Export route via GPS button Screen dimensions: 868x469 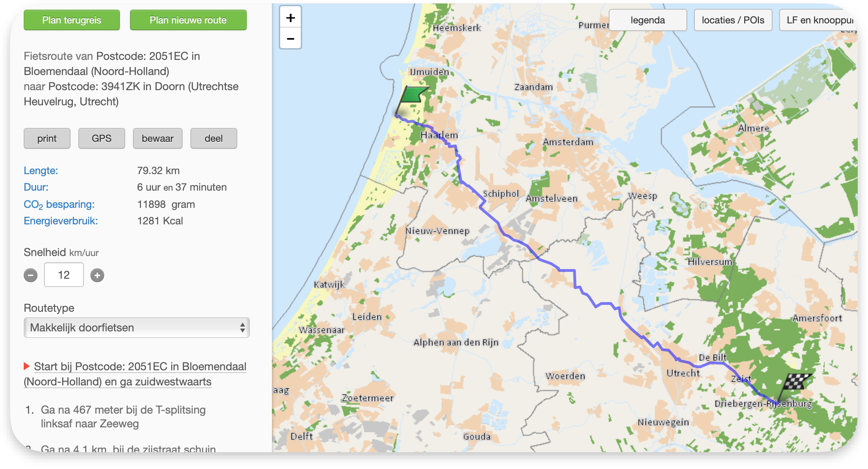point(101,139)
